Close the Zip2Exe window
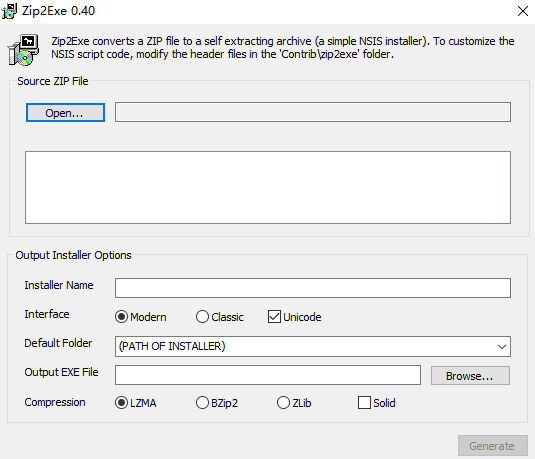Viewport: 535px width, 459px height. click(x=522, y=11)
